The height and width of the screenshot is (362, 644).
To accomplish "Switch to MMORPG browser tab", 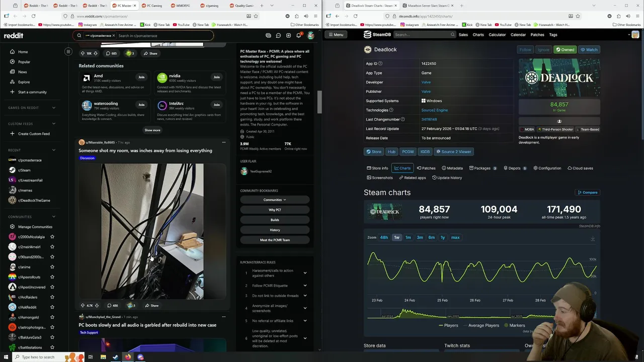I will point(182,6).
